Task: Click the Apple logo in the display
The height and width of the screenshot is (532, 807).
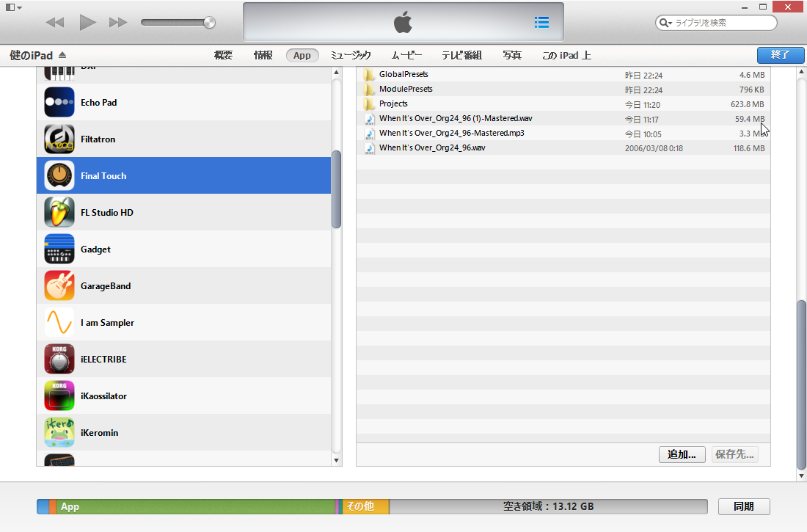Action: [x=403, y=22]
